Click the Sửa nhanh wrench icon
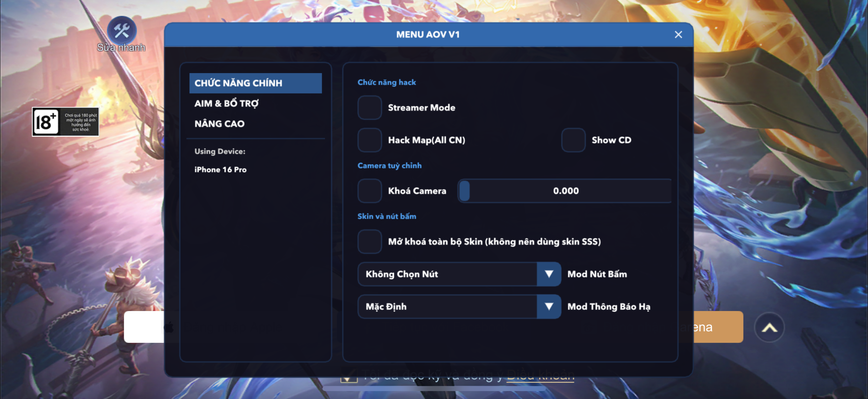Viewport: 868px width, 399px height. [121, 31]
